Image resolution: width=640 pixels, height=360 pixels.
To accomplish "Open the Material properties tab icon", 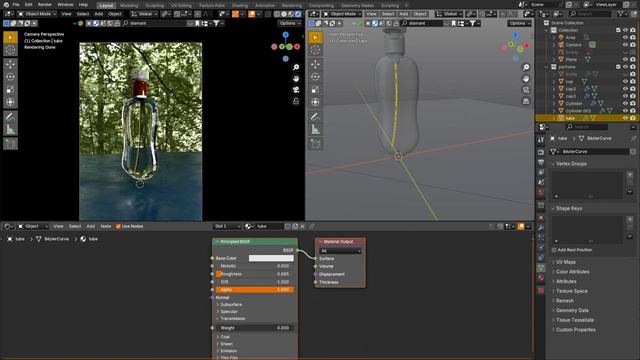I will 541,278.
